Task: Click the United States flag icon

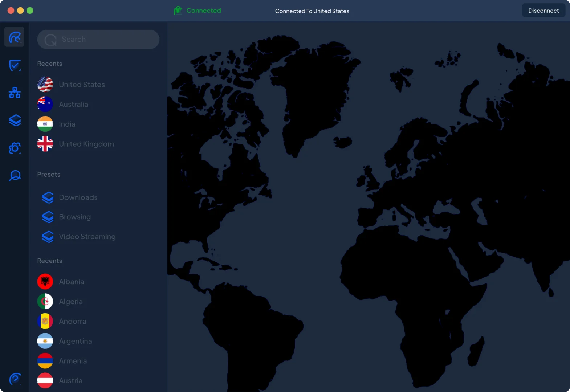Action: tap(45, 85)
